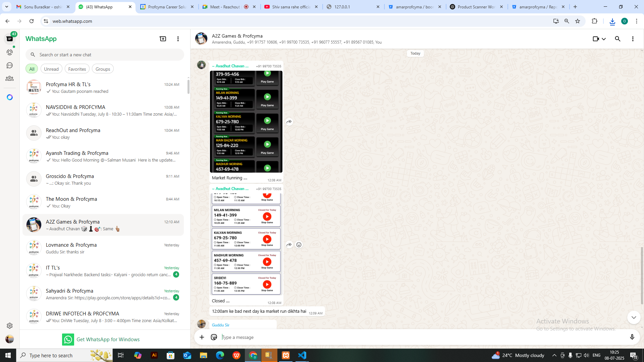
Task: Click the new chat icon
Action: click(x=163, y=39)
